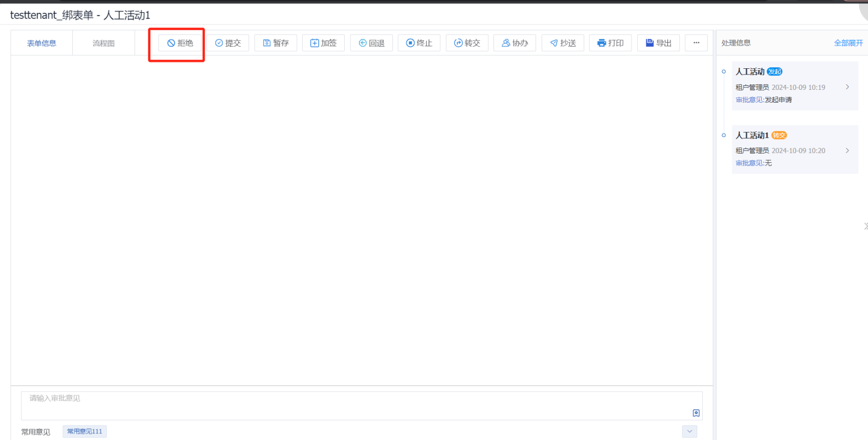
Task: Print the form with 打印
Action: (x=610, y=43)
